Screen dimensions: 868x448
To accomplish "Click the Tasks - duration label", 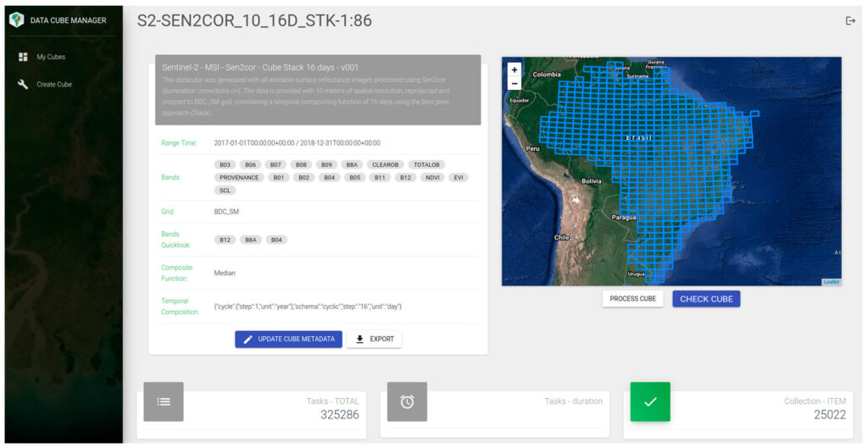I will 574,401.
